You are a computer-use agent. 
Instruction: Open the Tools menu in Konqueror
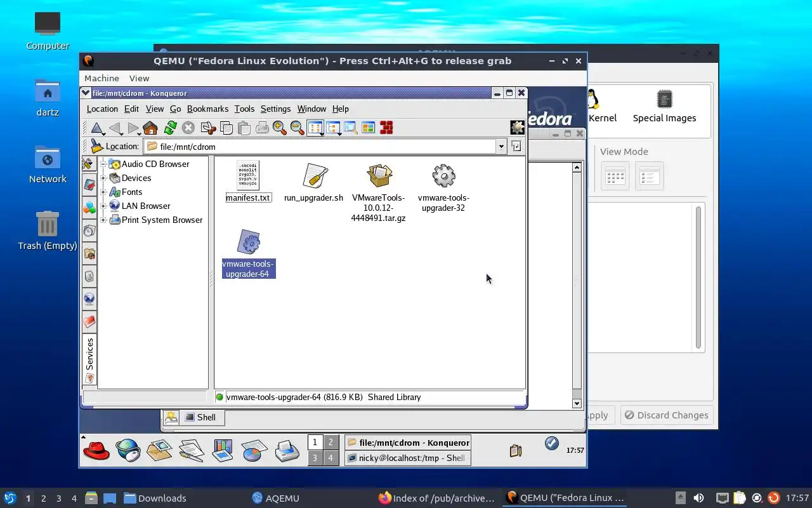point(244,109)
